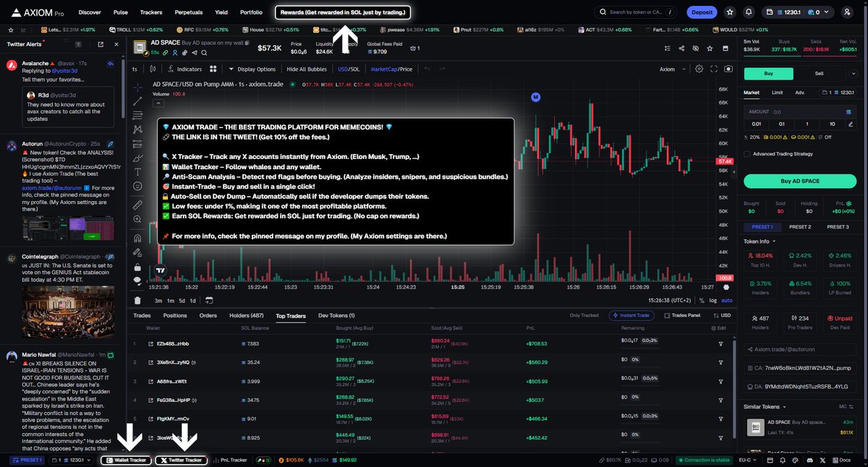
Task: Open the wallet balance dropdown in top bar
Action: tap(797, 12)
